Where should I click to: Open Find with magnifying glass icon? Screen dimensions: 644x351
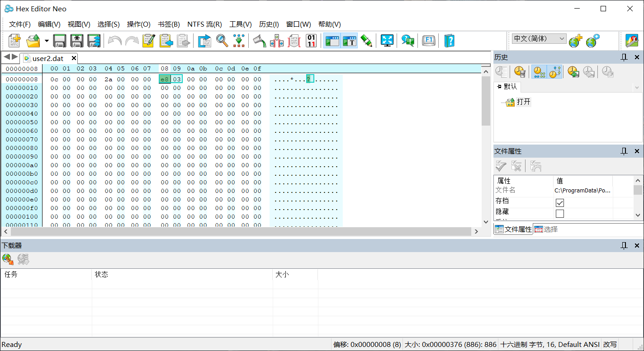point(222,41)
